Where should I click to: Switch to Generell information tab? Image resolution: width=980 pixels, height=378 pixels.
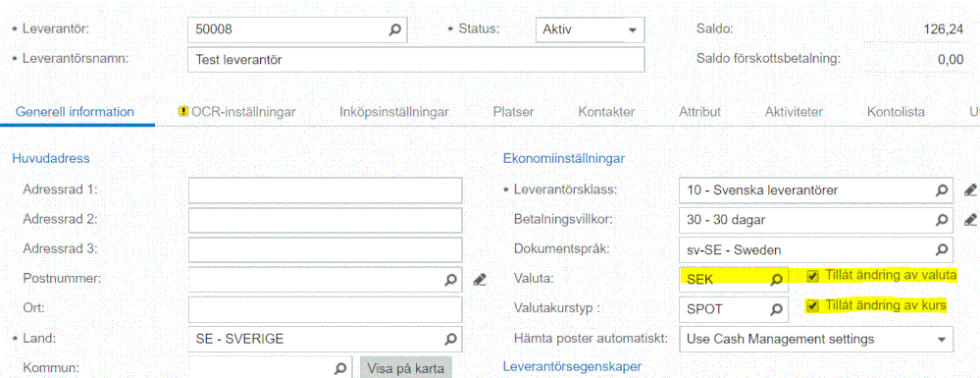pos(75,112)
